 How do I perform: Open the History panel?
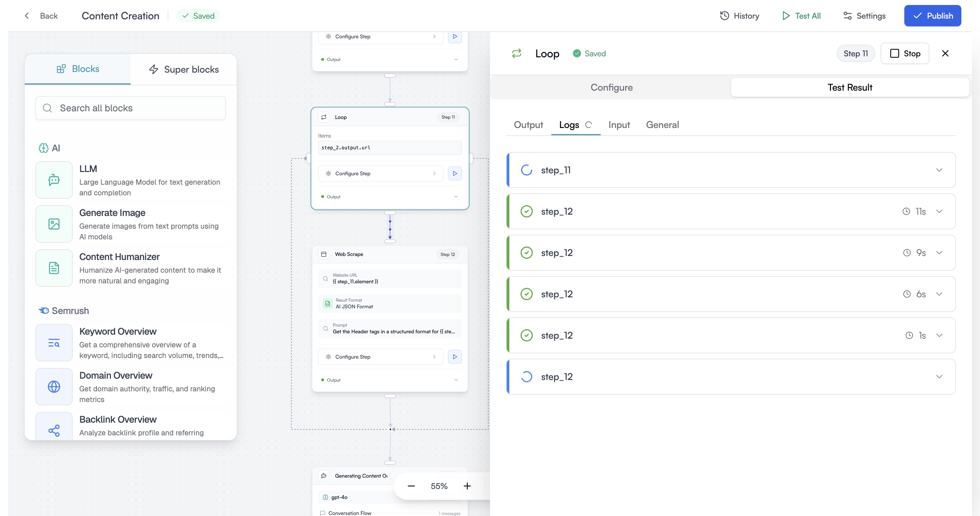[x=739, y=16]
